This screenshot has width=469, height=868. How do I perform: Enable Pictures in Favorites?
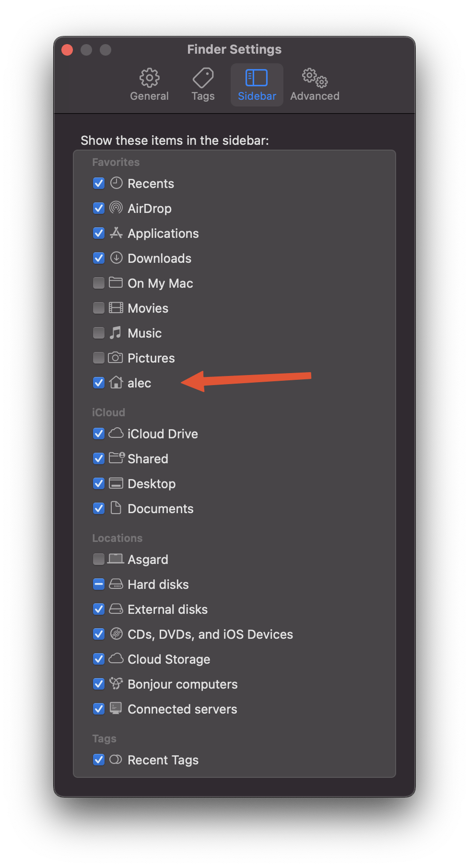(98, 357)
